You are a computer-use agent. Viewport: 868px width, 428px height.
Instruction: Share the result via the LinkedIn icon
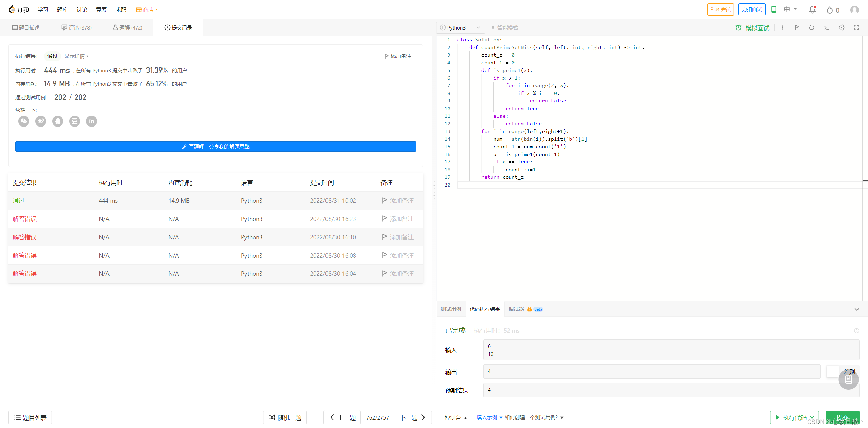point(91,121)
